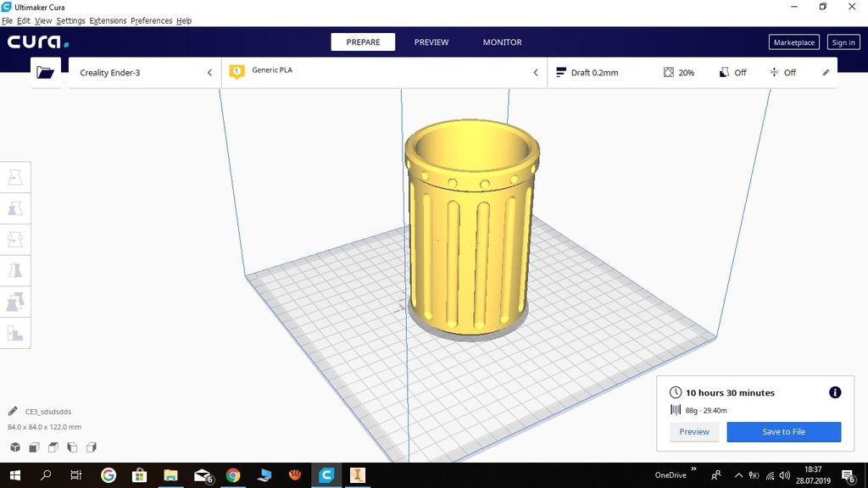This screenshot has height=488, width=868.
Task: Click the Preview button in slice panel
Action: 694,431
